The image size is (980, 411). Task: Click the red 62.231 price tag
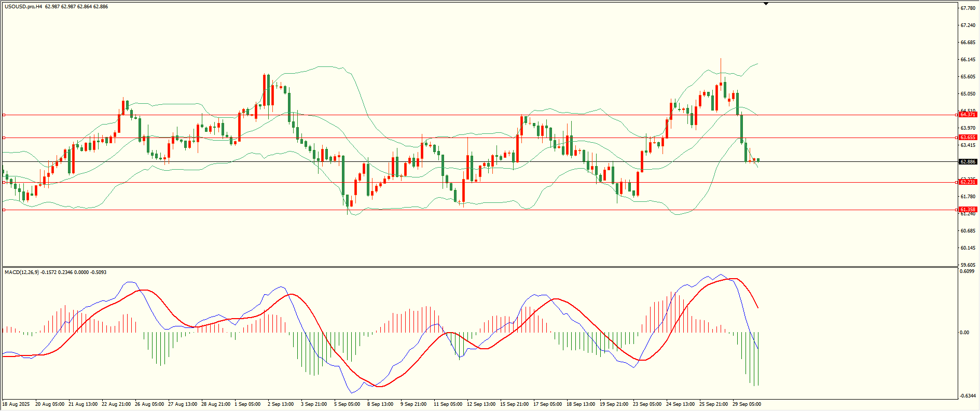tap(968, 182)
